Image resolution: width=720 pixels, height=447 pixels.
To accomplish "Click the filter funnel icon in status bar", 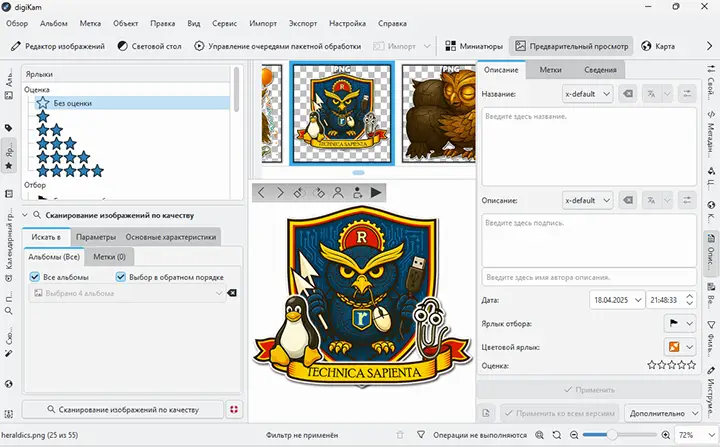I will (x=421, y=435).
